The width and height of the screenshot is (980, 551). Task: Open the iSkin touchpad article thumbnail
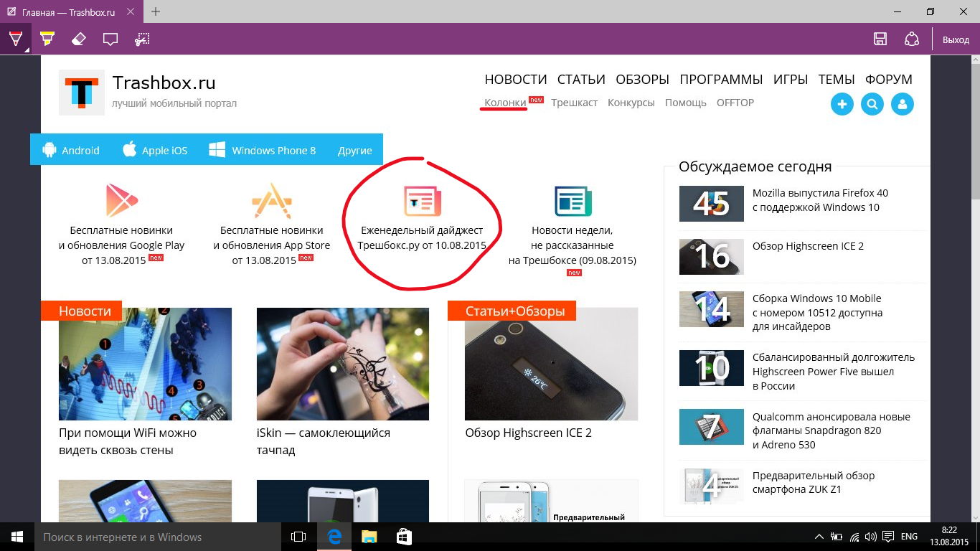343,364
